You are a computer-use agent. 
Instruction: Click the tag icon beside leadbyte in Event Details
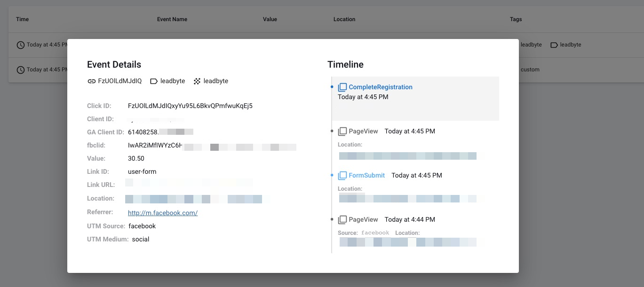[x=153, y=81]
